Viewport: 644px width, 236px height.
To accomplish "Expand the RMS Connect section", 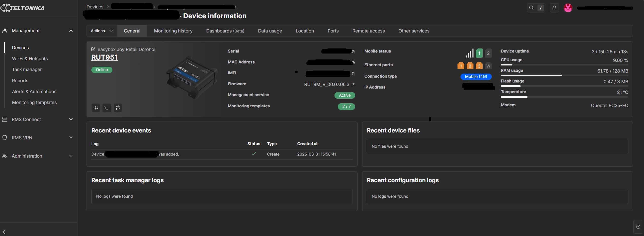I will click(x=71, y=119).
